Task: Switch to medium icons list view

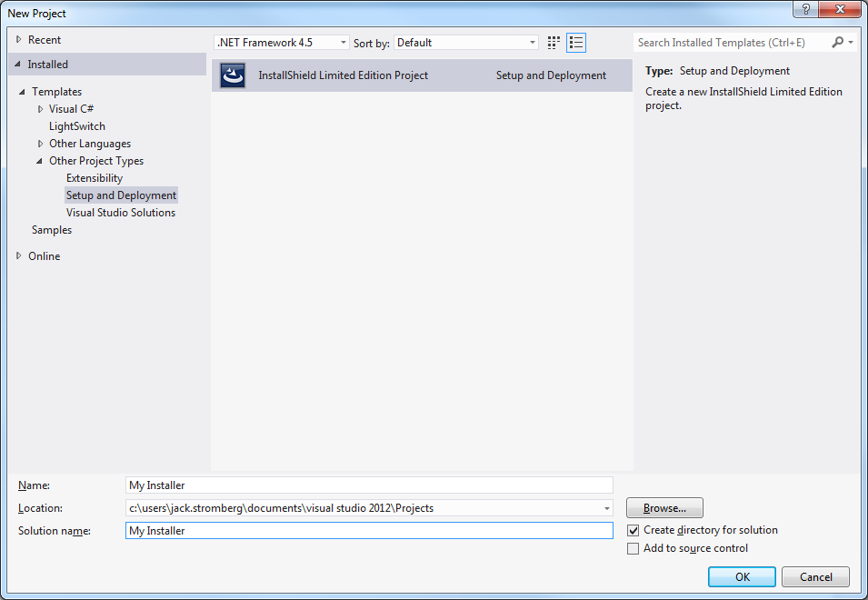Action: pyautogui.click(x=576, y=43)
